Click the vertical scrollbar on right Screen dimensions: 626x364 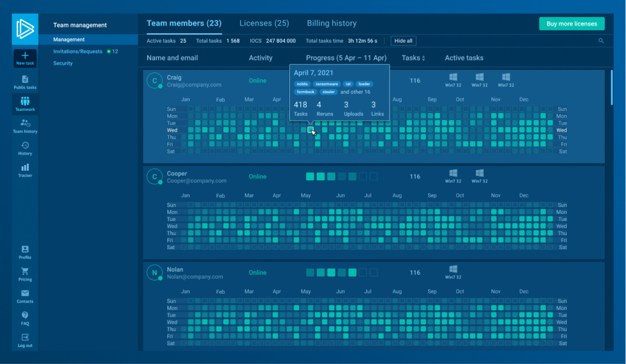coord(611,87)
